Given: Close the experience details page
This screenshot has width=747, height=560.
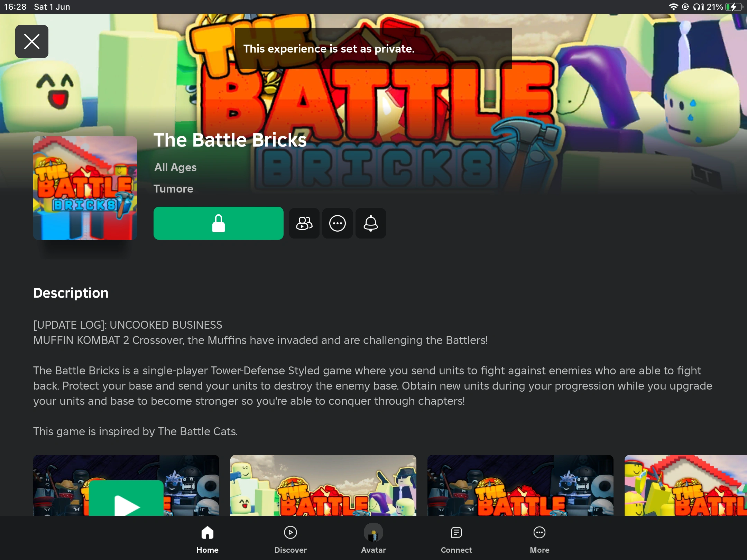Looking at the screenshot, I should [32, 41].
